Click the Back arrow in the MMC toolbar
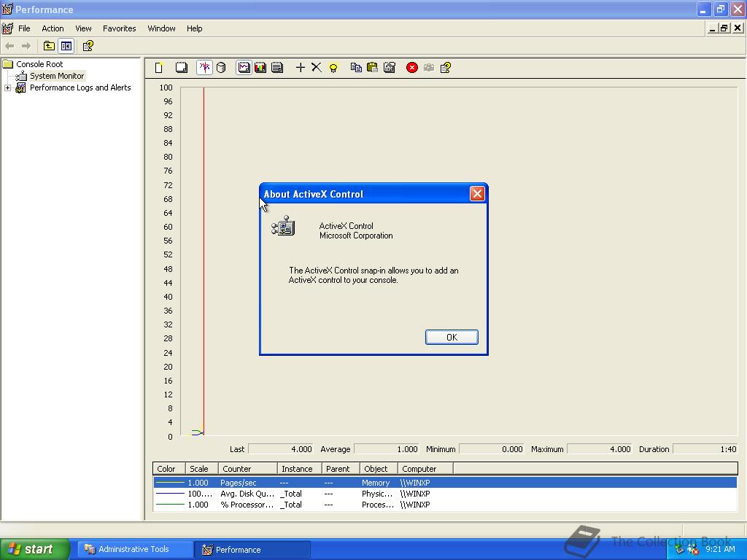The image size is (747, 560). point(9,46)
